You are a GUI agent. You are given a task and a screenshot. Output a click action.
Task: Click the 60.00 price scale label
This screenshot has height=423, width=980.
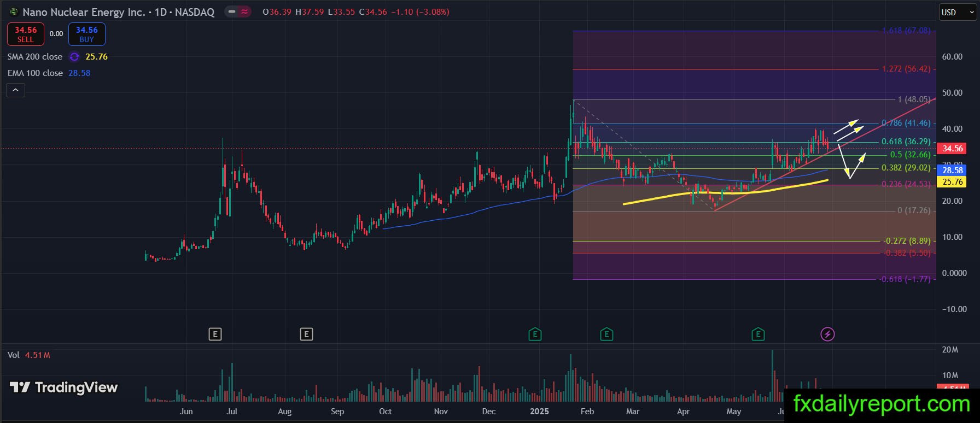952,57
